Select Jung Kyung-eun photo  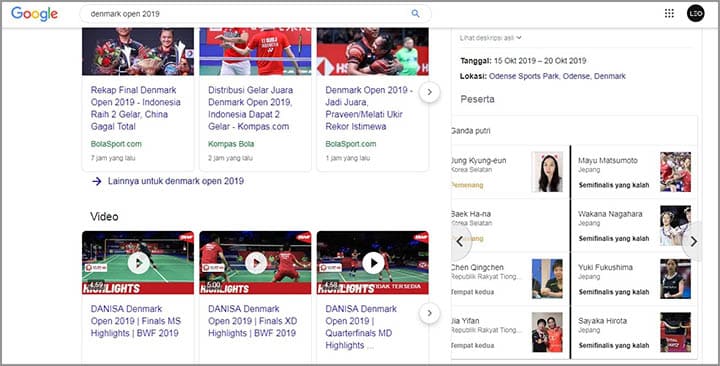pos(547,172)
